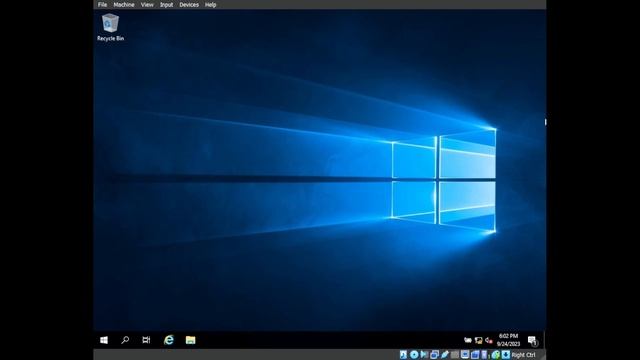The image size is (640, 360).
Task: Click the Right Ctrl host key label
Action: pyautogui.click(x=523, y=355)
